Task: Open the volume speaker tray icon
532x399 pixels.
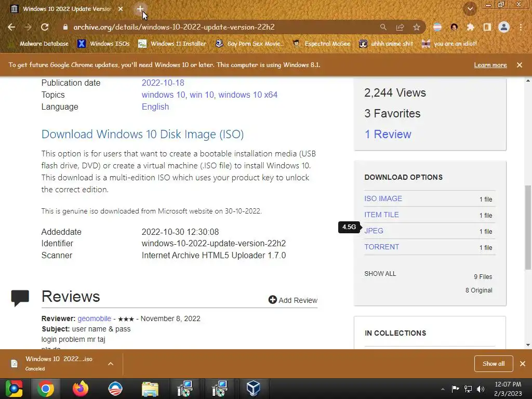Action: tap(481, 389)
